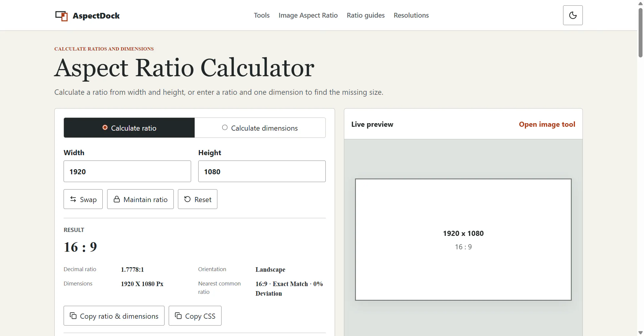Focus the Width input field
644x336 pixels.
click(x=127, y=171)
